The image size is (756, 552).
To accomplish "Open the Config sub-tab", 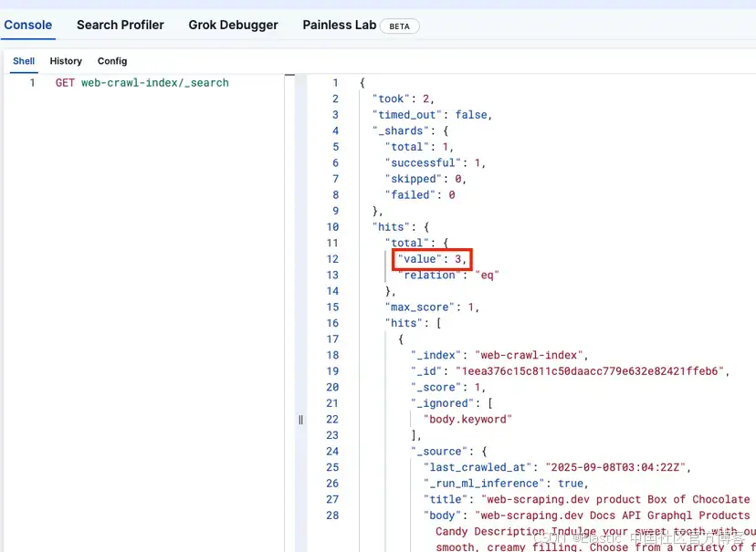I will click(x=112, y=61).
